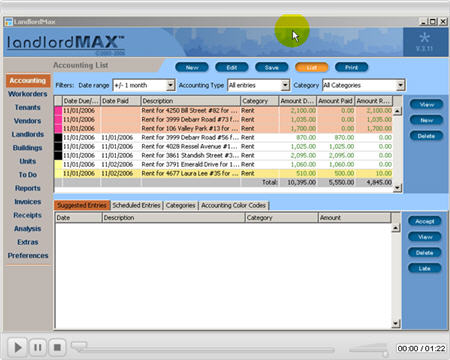
Task: Click the Print button in top toolbar
Action: (351, 67)
